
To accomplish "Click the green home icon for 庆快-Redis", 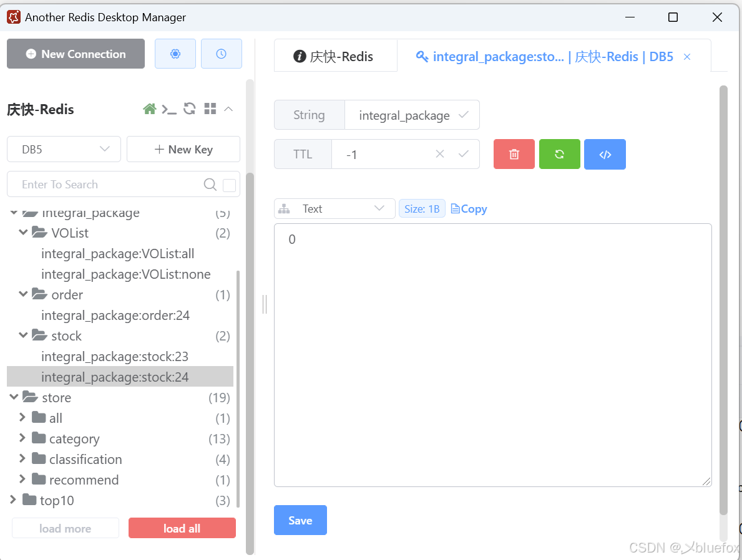I will coord(150,109).
